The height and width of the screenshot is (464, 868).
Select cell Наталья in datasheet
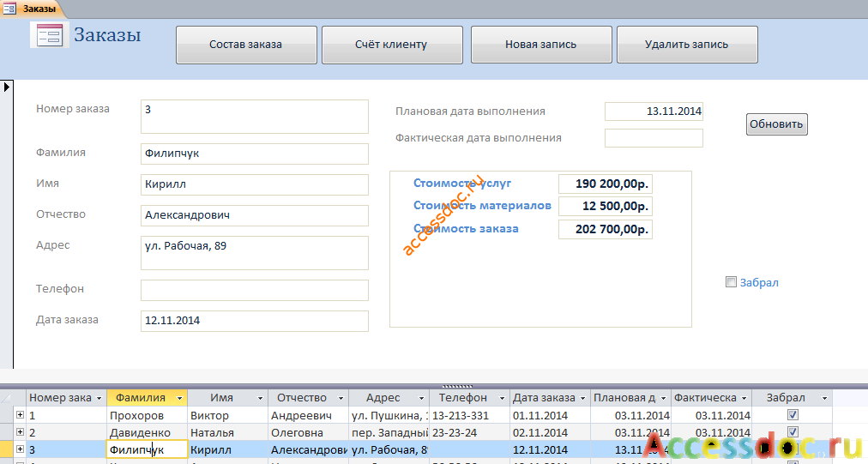point(227,432)
